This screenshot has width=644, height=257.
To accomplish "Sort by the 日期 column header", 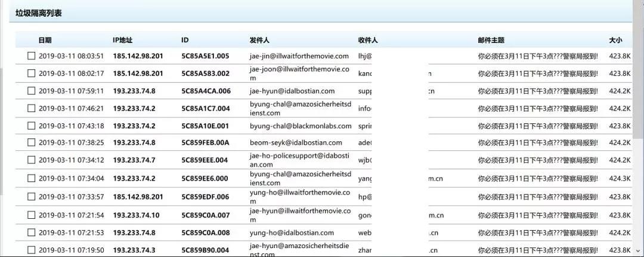I will pos(45,40).
